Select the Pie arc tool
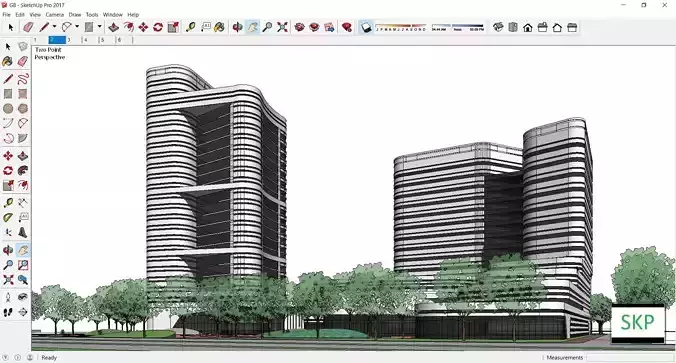 coord(23,138)
